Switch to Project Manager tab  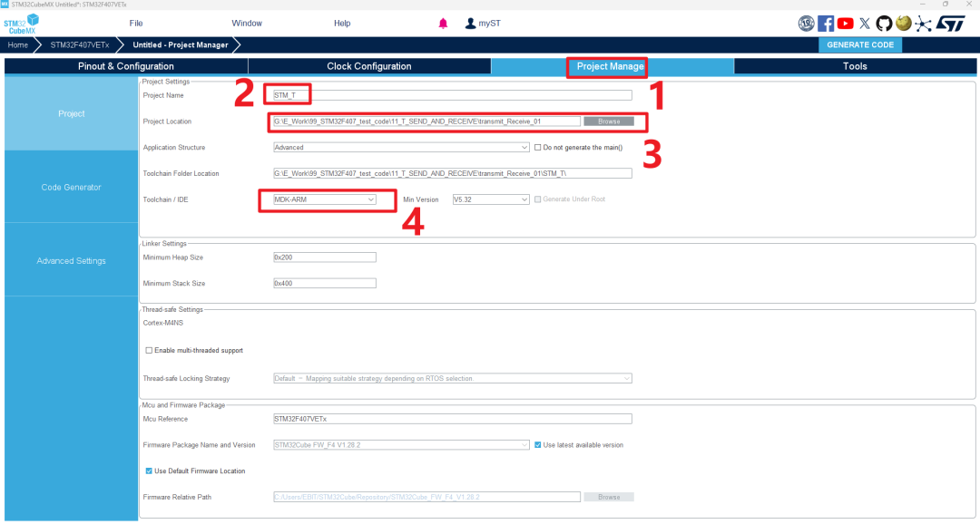click(612, 66)
